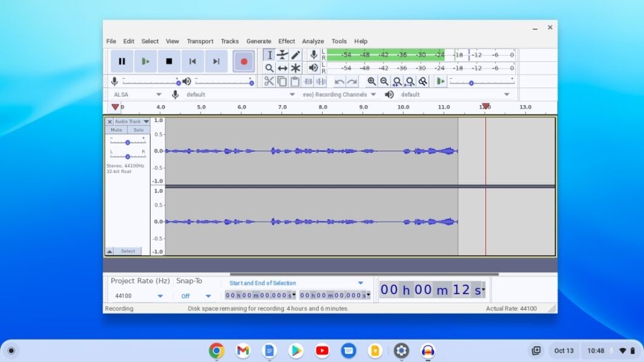The image size is (644, 362).
Task: Select the Envelope tool
Action: click(283, 55)
